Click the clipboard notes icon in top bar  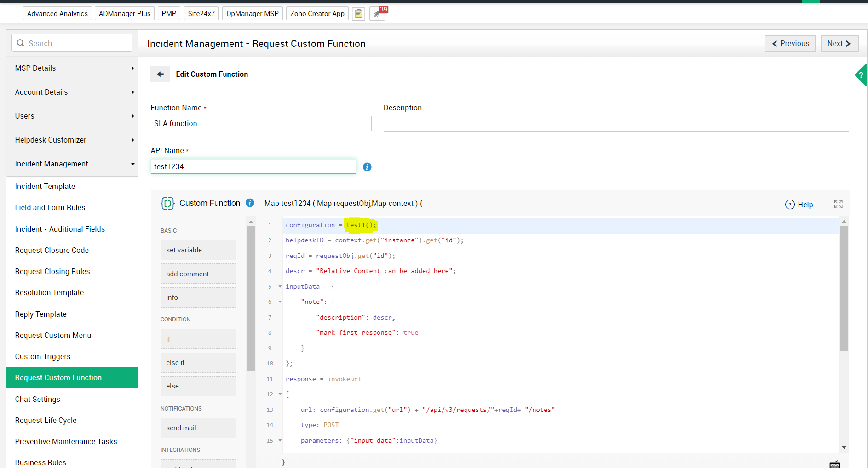click(x=358, y=14)
